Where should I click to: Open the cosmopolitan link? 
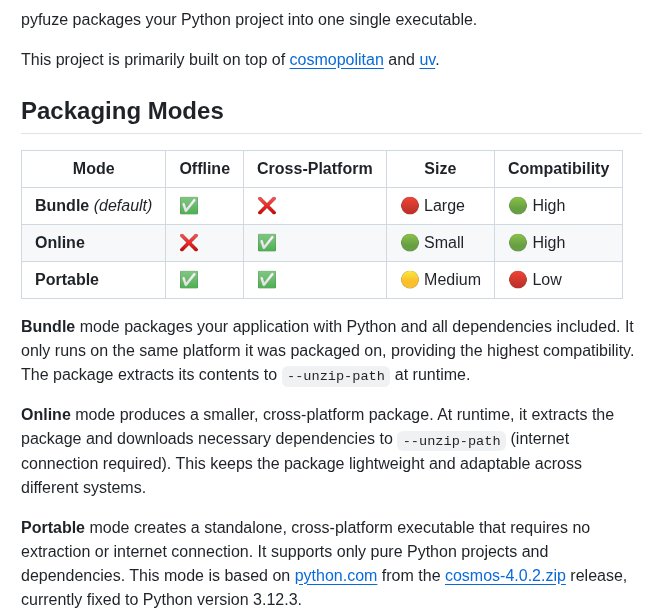(336, 60)
